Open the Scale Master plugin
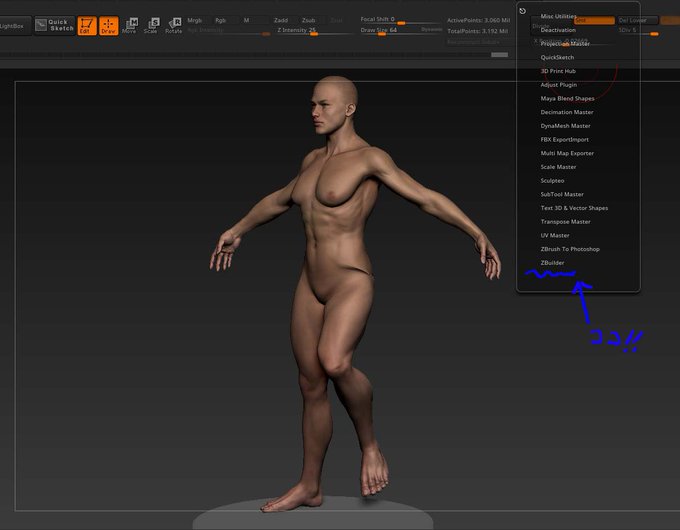The width and height of the screenshot is (680, 530). [559, 167]
